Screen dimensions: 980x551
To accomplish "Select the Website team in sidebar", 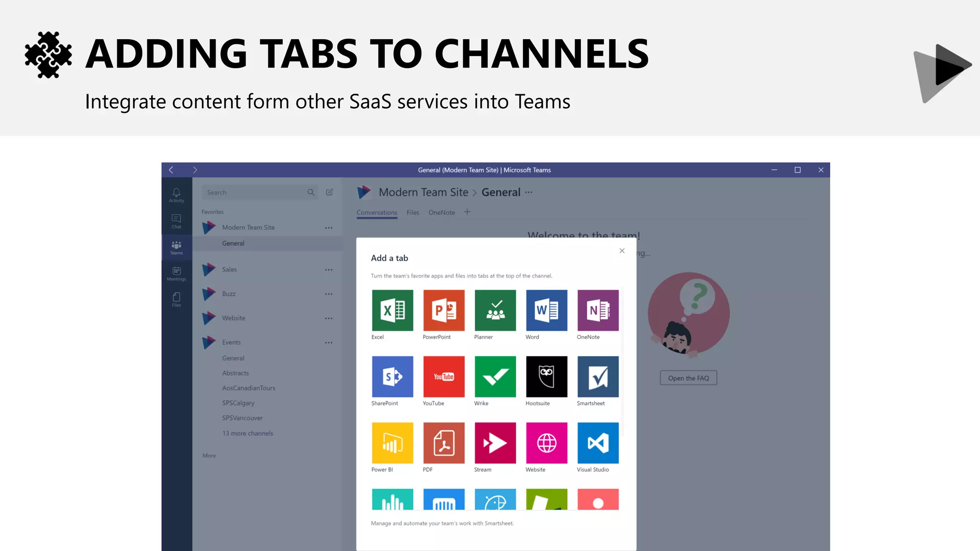I will pyautogui.click(x=234, y=319).
